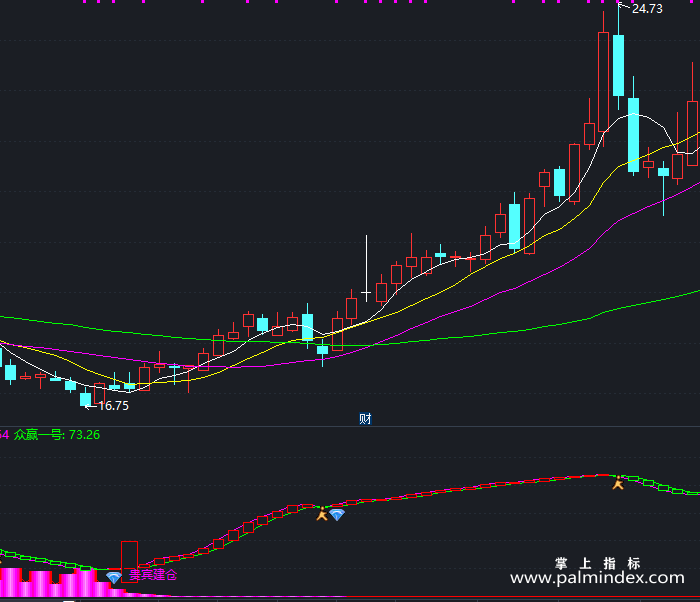
Task: Click the orange runner icon beside the mid-indicator diamond
Action: [x=322, y=514]
